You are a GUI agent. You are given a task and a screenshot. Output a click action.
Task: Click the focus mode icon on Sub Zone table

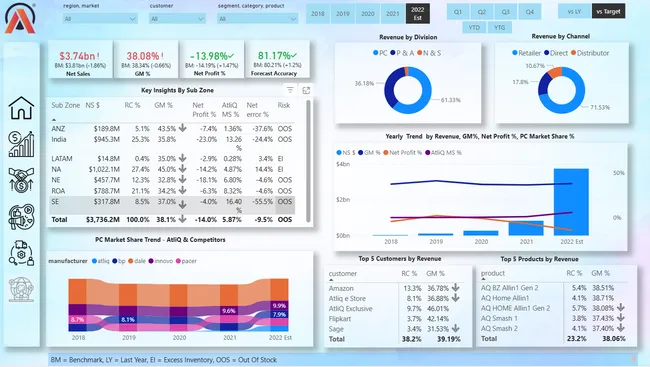pos(306,90)
